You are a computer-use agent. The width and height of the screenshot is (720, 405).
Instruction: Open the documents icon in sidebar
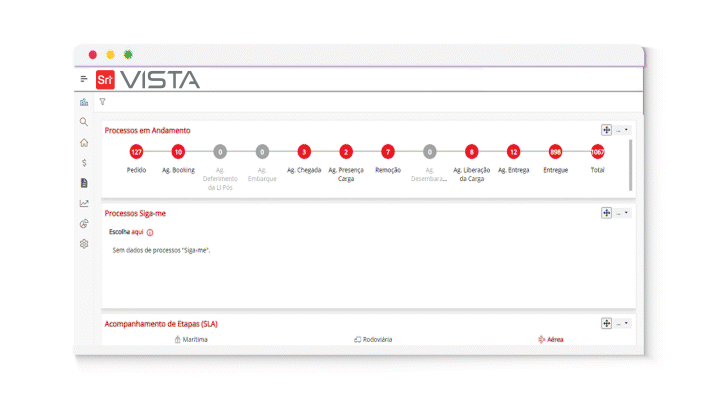click(x=84, y=183)
